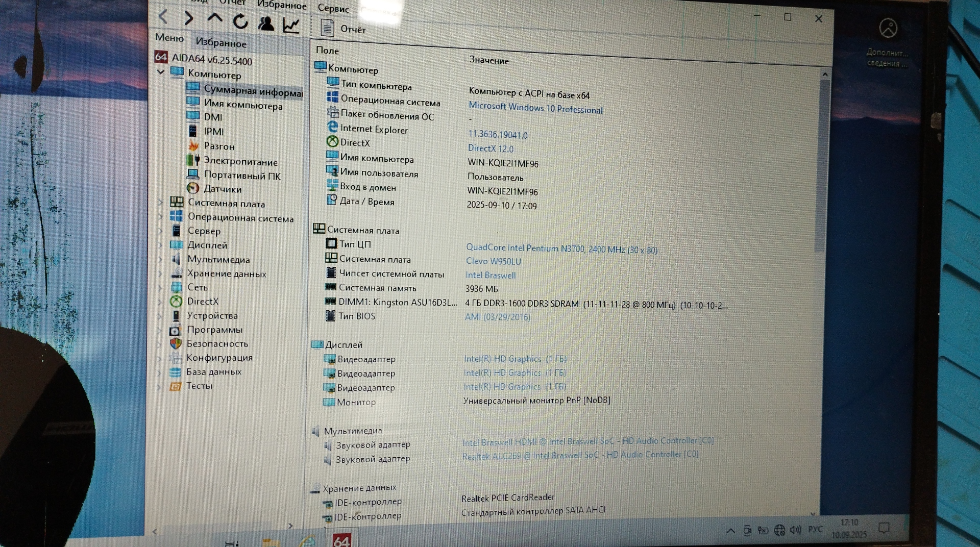Click the vertical scrollbar up arrow
Screen dimensions: 980x547
click(x=825, y=74)
